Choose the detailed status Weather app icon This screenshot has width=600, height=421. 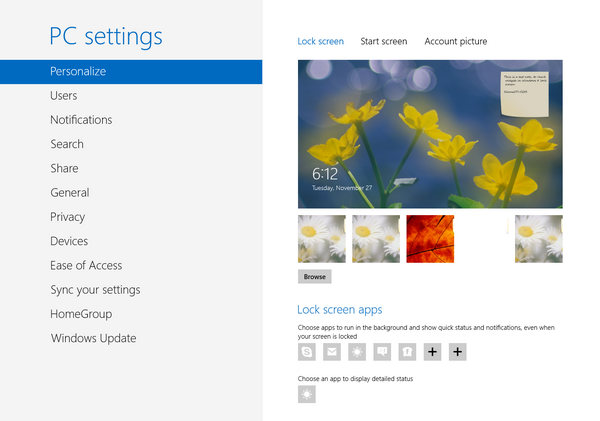click(x=307, y=394)
